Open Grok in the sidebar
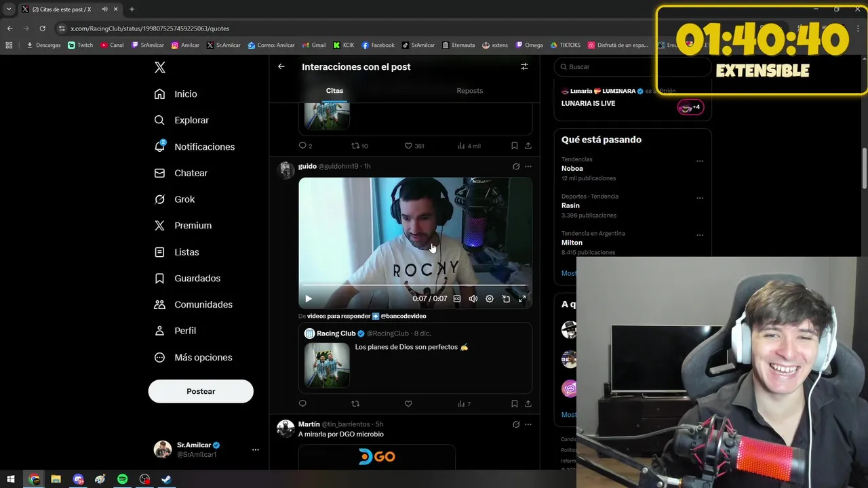Image resolution: width=868 pixels, height=488 pixels. (174, 199)
